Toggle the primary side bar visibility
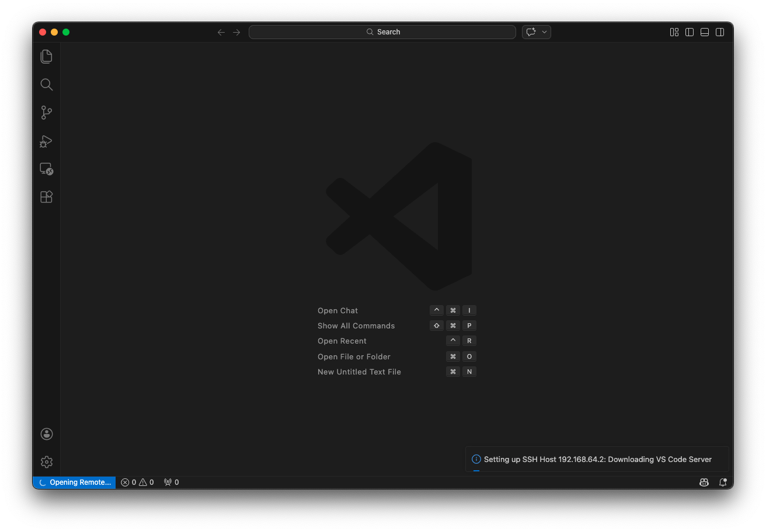 (690, 32)
